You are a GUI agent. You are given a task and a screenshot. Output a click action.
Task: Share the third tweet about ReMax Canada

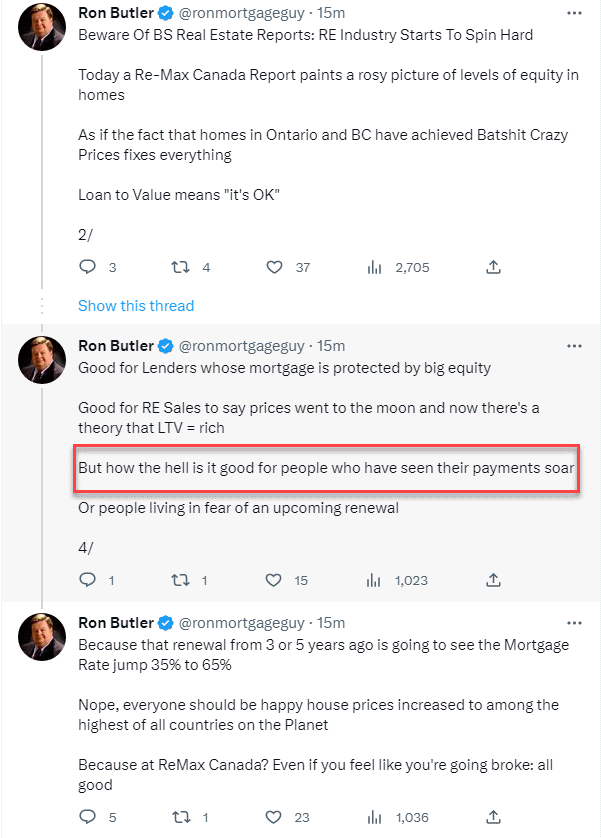493,817
